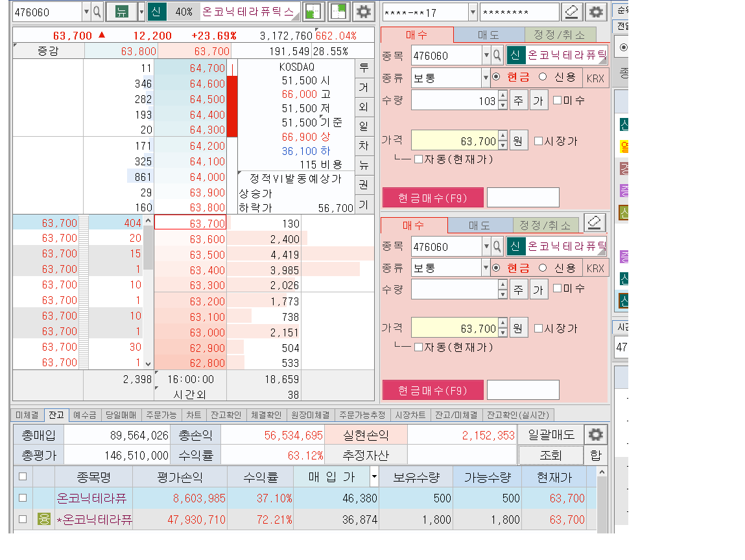Tick the checkbox for the 온코닉테라퓨 8,603,985 row
This screenshot has height=560, width=745.
point(22,498)
